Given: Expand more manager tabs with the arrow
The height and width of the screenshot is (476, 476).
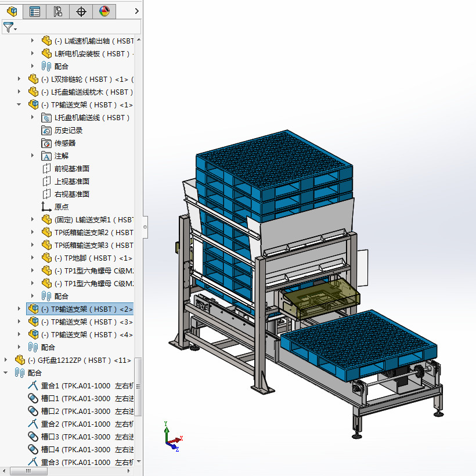Looking at the screenshot, I should [136, 11].
